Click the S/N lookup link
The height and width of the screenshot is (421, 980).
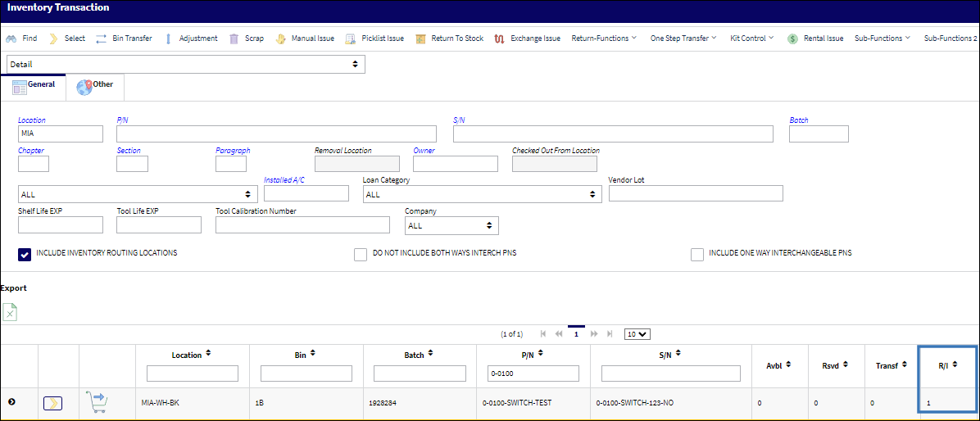460,120
